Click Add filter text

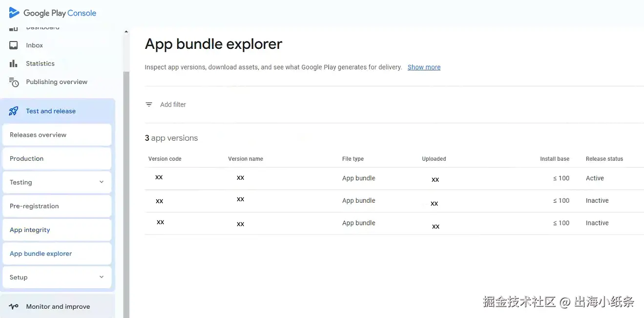click(x=173, y=105)
